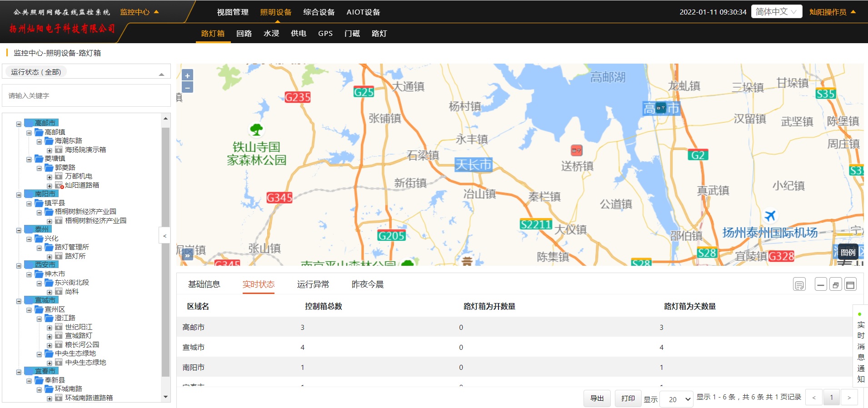Click the blue device marker on 高邮市
The image size is (868, 408).
[x=661, y=108]
